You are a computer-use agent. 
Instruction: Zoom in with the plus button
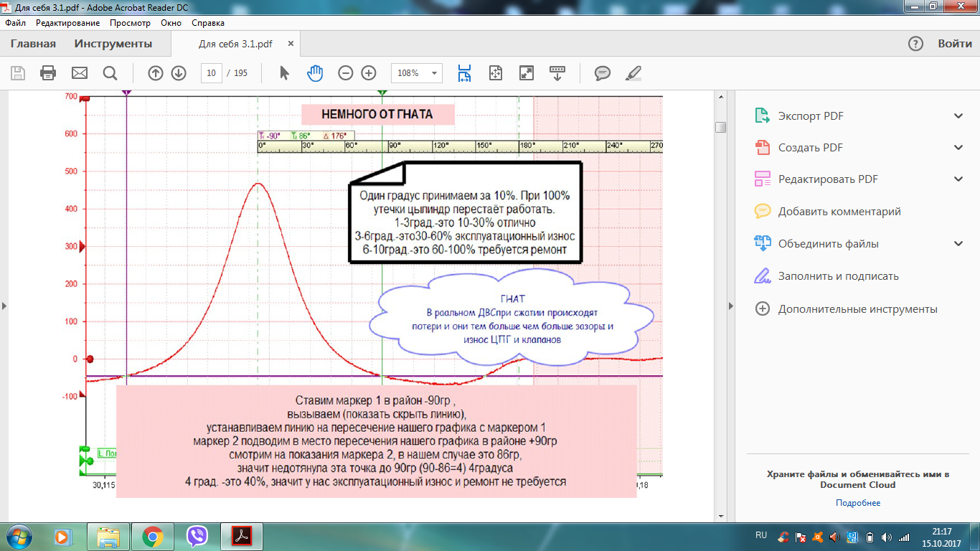tap(369, 72)
